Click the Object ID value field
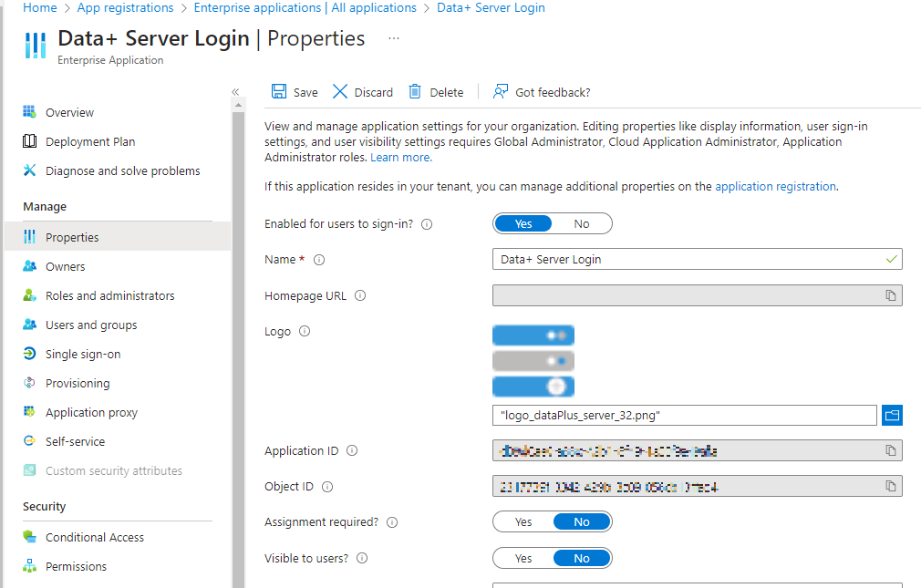This screenshot has height=588, width=921. pos(698,487)
